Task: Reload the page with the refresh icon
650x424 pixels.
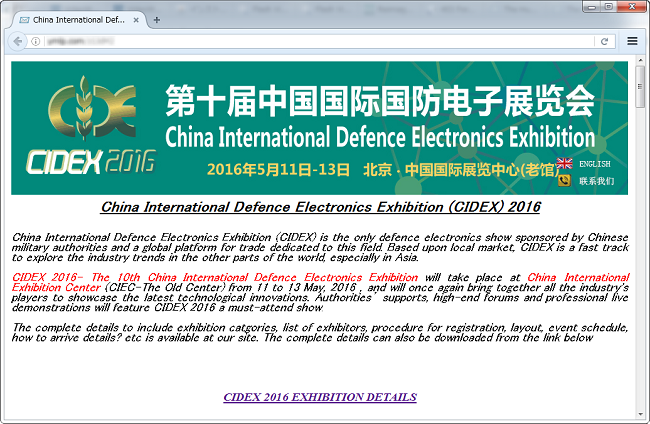Action: click(604, 41)
